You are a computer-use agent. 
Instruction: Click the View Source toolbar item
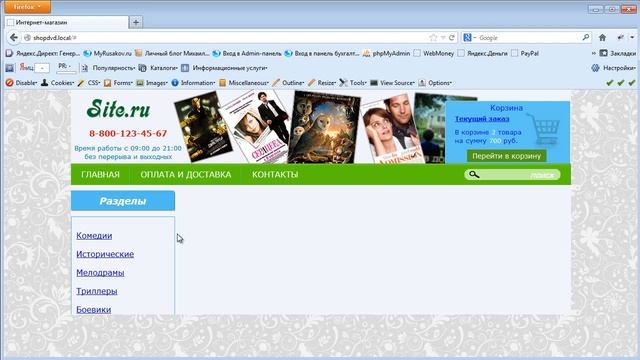point(393,83)
